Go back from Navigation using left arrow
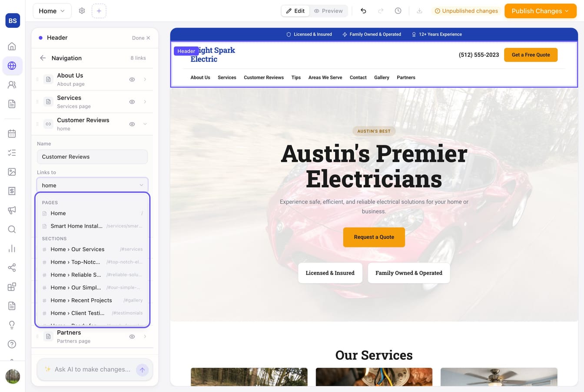The image size is (584, 392). [x=43, y=58]
